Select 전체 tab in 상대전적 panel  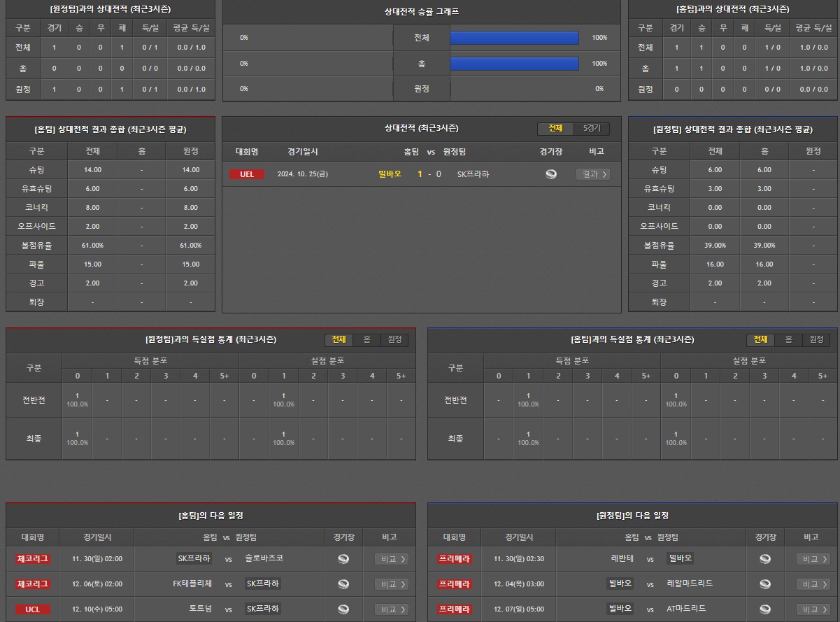tap(555, 129)
